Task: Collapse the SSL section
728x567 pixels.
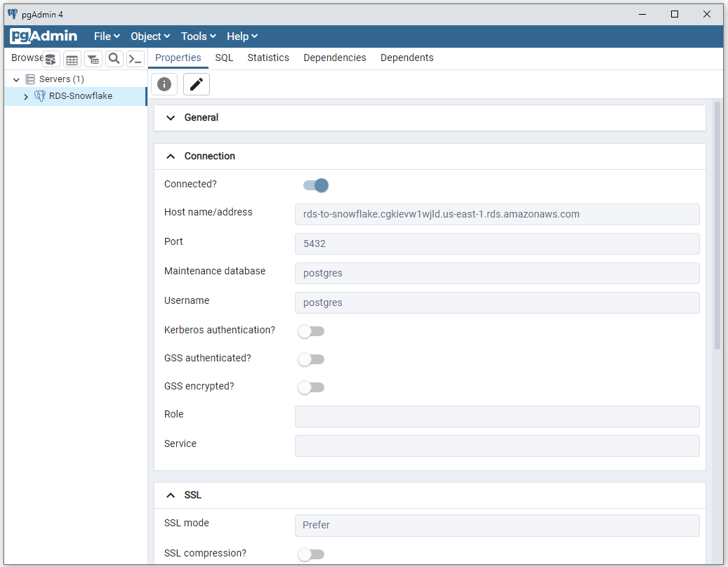Action: point(171,495)
